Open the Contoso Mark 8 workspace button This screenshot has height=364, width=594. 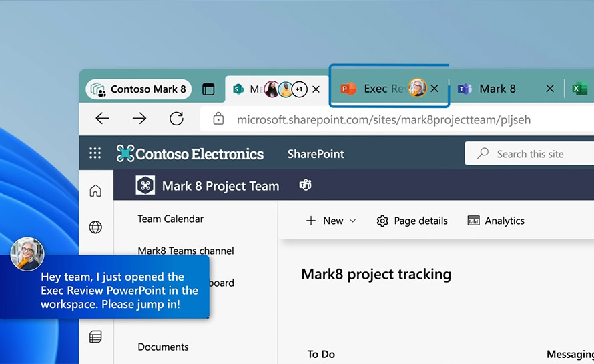point(139,89)
